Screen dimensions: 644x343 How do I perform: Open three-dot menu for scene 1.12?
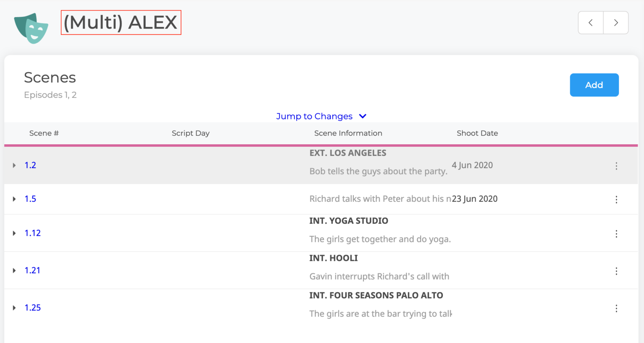pos(616,234)
